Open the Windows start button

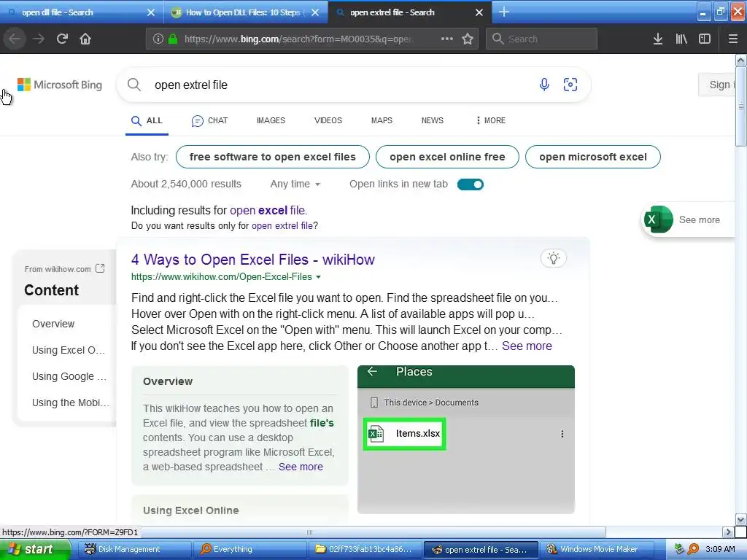pos(34,549)
